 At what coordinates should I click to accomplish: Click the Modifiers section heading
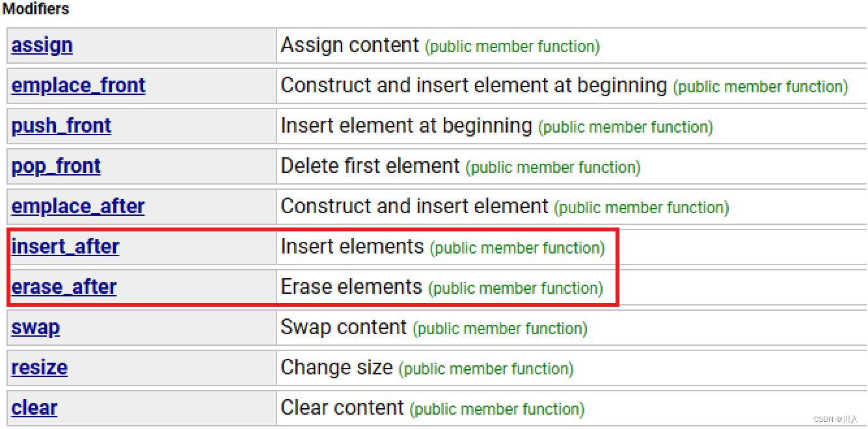[35, 9]
